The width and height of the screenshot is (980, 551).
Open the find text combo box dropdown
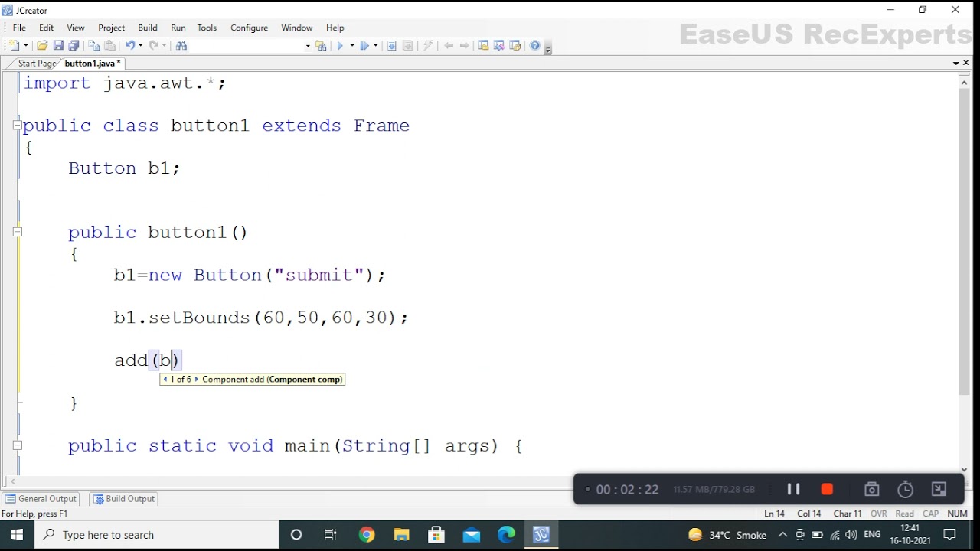(308, 46)
